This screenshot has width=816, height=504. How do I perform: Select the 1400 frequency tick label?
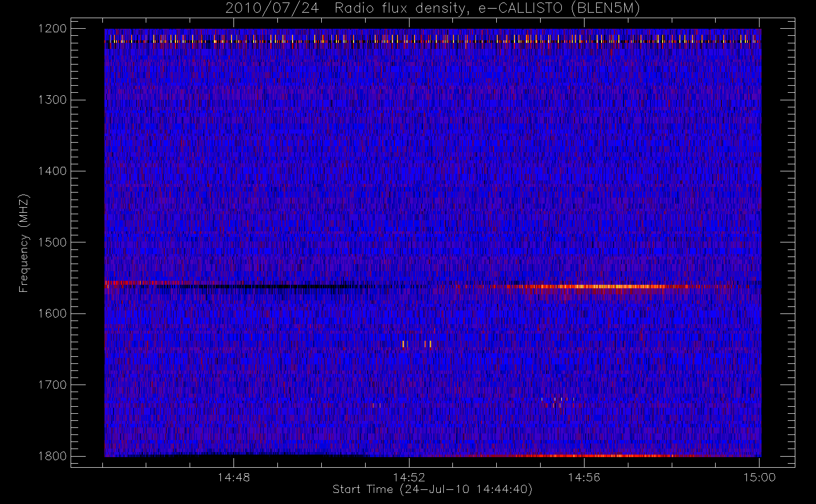53,171
